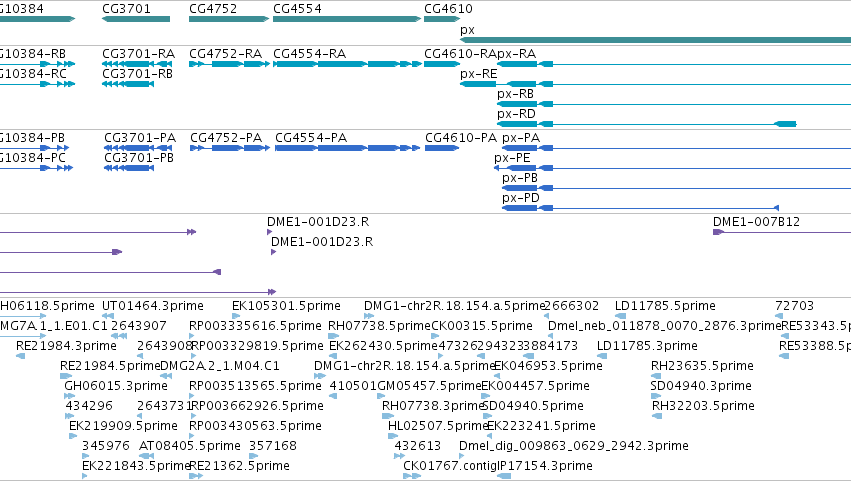Click the long px gene bar
Viewport: 851px width, 481px height.
pyautogui.click(x=655, y=40)
